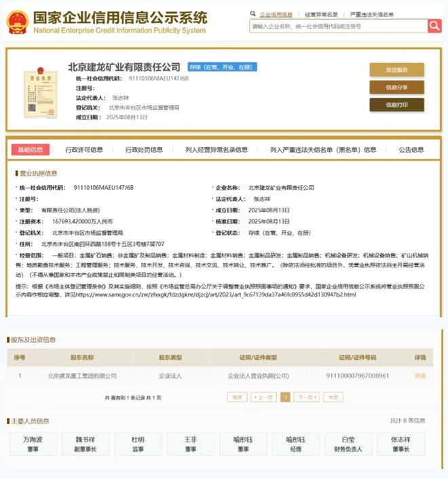Open the 公告信息 tab

pos(411,150)
